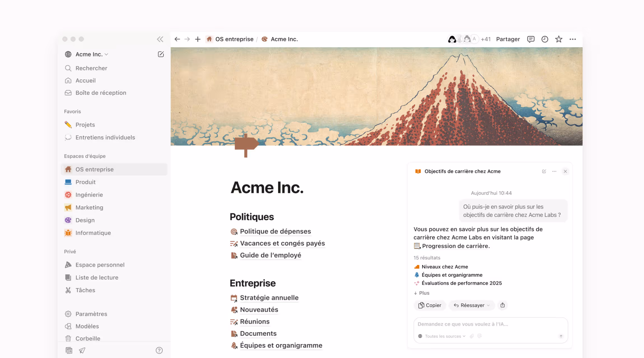This screenshot has height=358, width=644.
Task: Click the mountain cover image
Action: pyautogui.click(x=377, y=96)
